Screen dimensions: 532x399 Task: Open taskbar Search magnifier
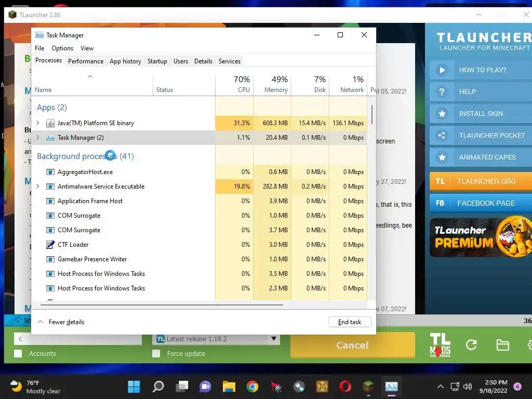pyautogui.click(x=158, y=387)
